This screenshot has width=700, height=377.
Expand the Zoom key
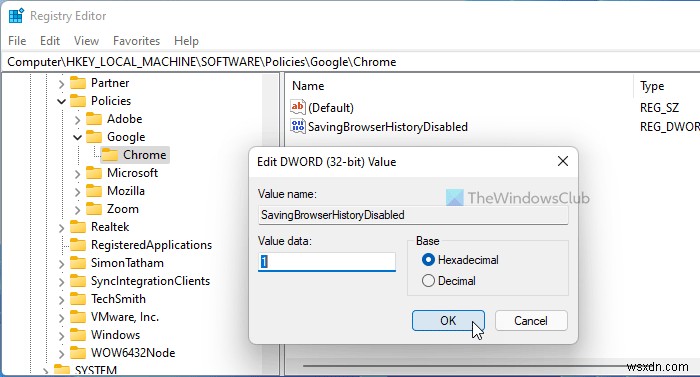pyautogui.click(x=78, y=209)
